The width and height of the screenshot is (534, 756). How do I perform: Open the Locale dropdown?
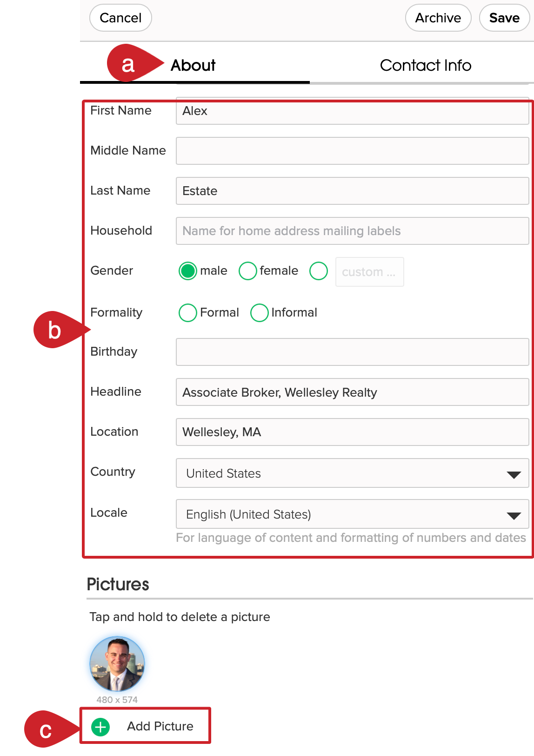click(353, 514)
